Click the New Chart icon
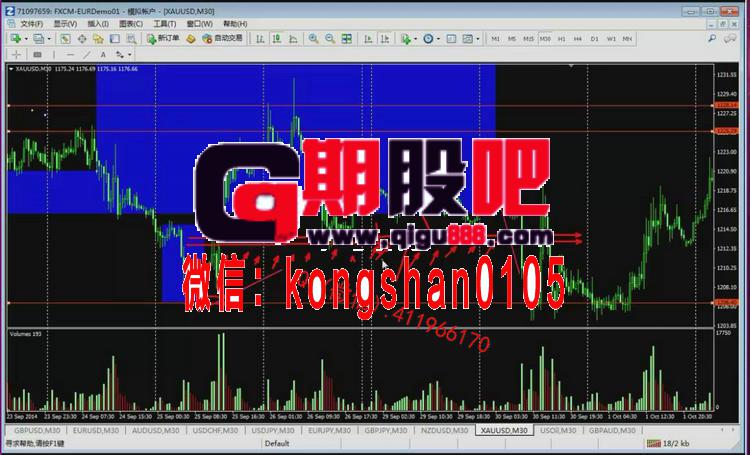This screenshot has height=455, width=750. coord(15,39)
